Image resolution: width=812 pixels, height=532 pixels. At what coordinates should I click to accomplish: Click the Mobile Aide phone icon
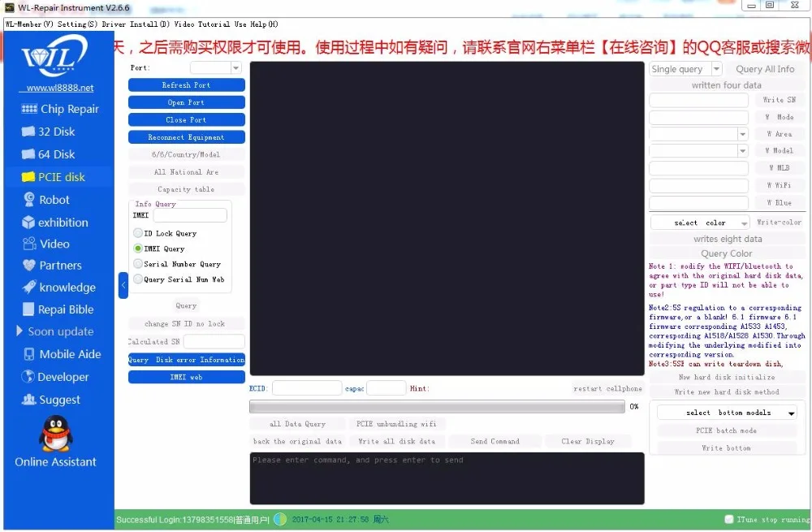click(29, 354)
